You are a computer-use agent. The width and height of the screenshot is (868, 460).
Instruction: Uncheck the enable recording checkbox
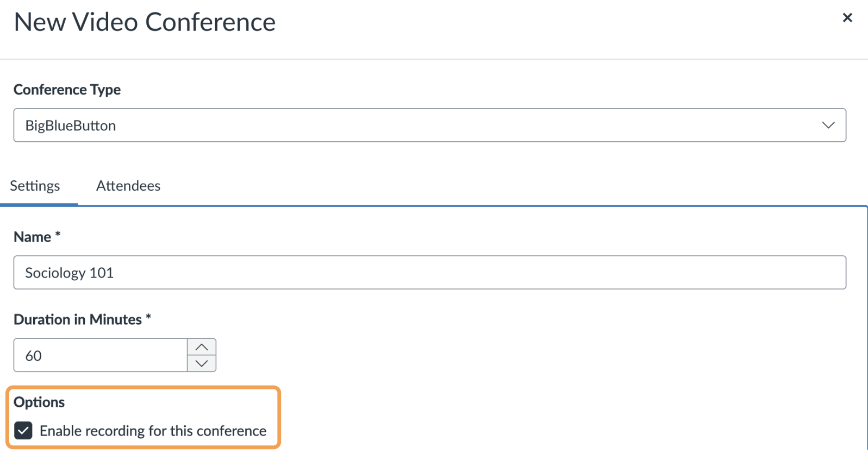click(x=23, y=431)
